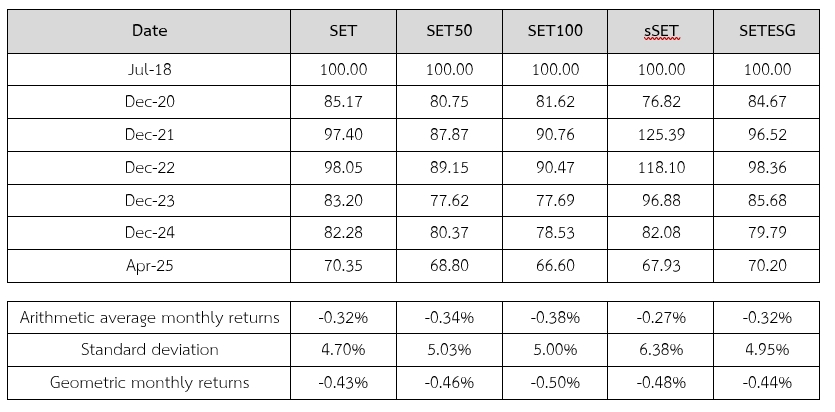Click the SET100 geometric return -0.50%

tap(555, 383)
